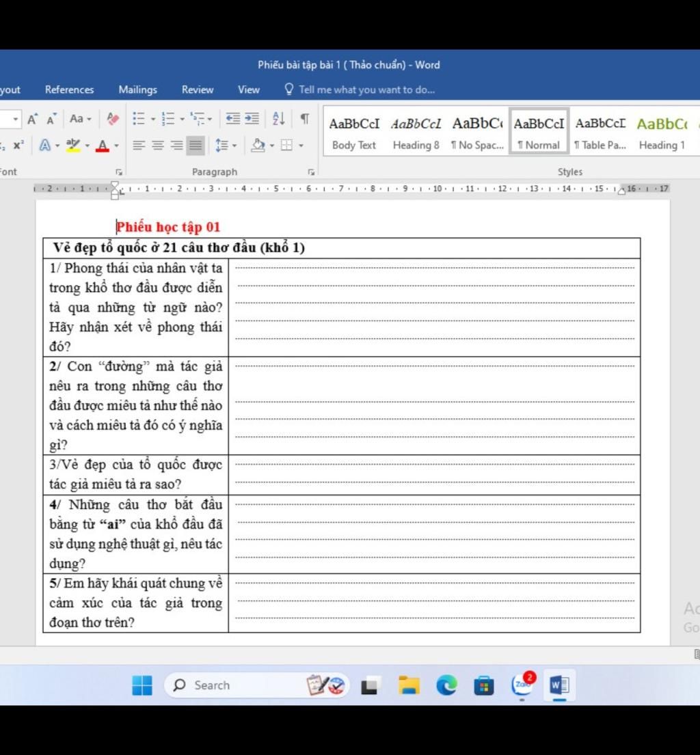The width and height of the screenshot is (700, 755).
Task: Open the References tab
Action: 69,90
